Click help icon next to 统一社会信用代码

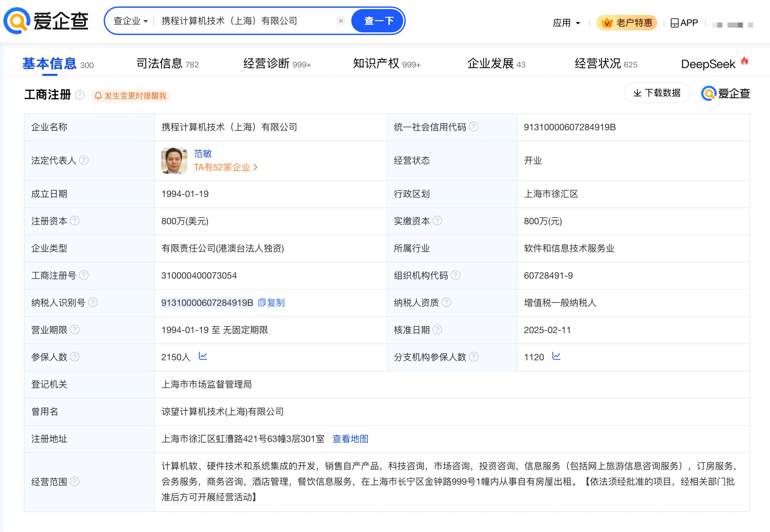pyautogui.click(x=474, y=127)
